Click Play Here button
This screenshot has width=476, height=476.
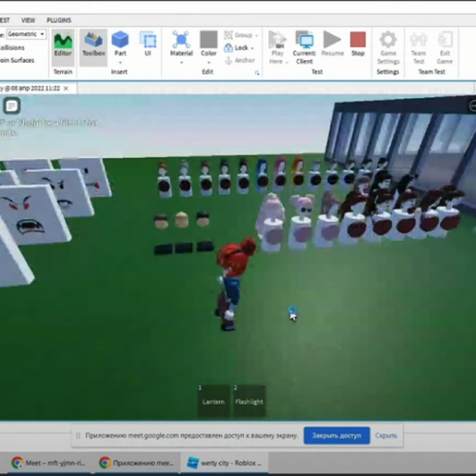tap(277, 48)
